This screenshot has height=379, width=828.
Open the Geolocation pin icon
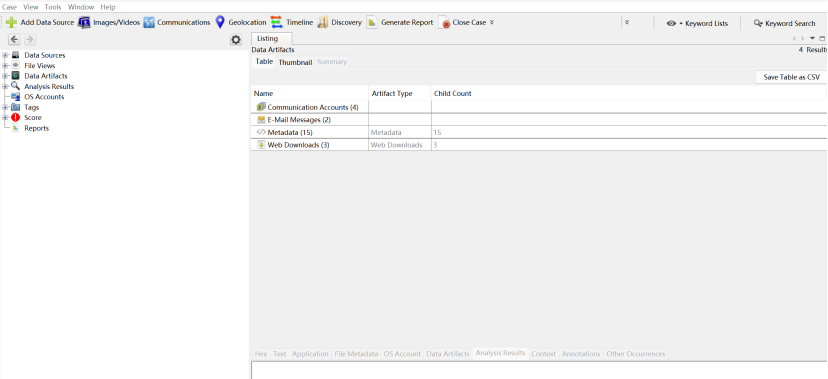[220, 22]
